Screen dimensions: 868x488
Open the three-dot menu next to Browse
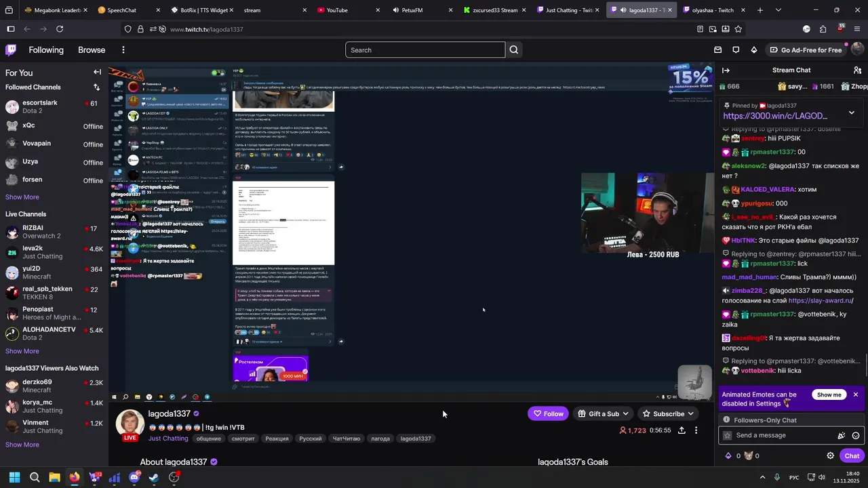coord(123,49)
